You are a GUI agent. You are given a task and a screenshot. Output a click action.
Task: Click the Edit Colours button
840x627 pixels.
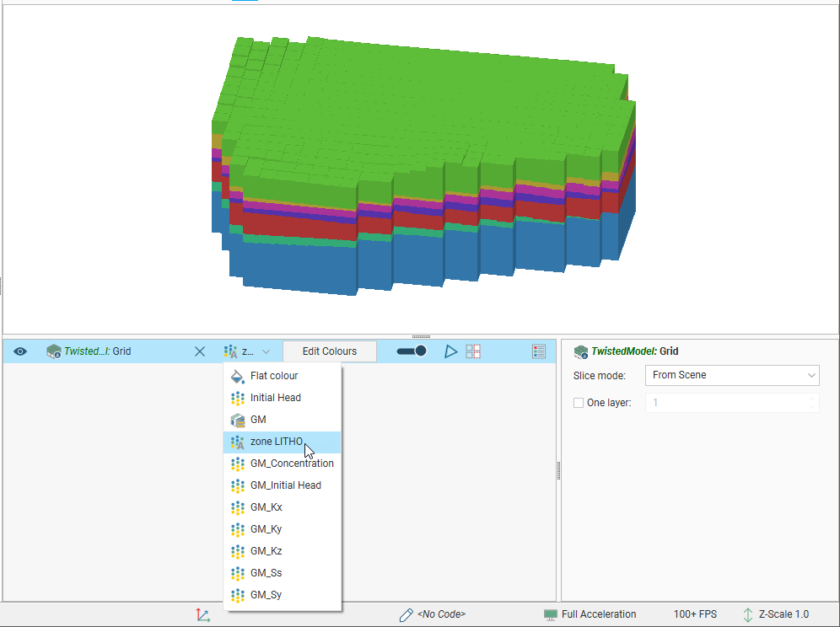click(329, 351)
